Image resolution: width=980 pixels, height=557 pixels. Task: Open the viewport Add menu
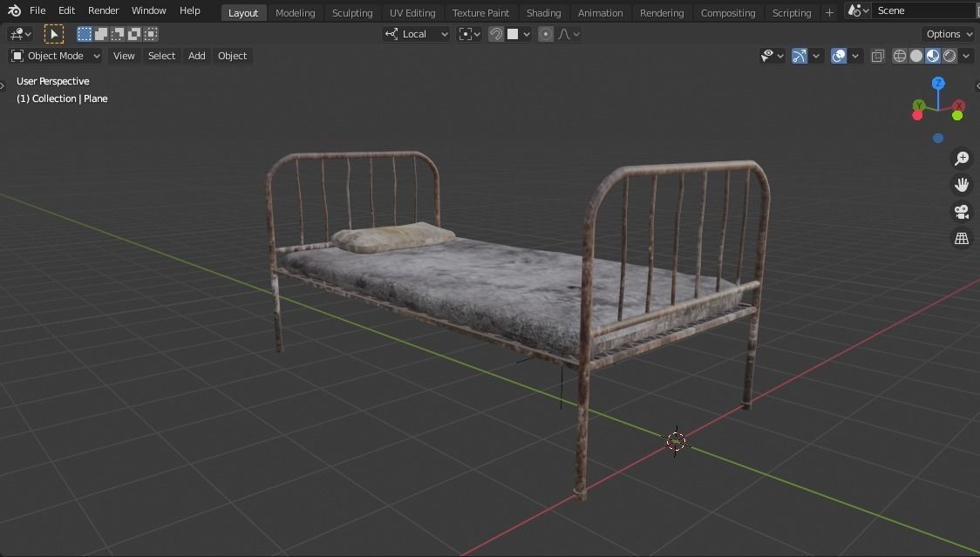[x=196, y=56]
